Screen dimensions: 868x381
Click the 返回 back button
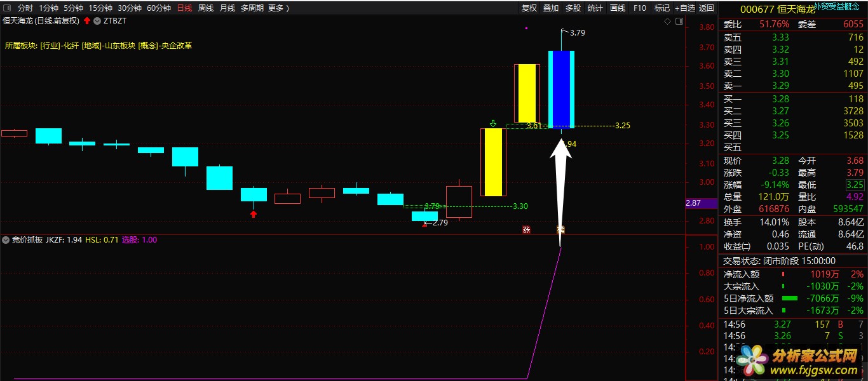coord(707,8)
